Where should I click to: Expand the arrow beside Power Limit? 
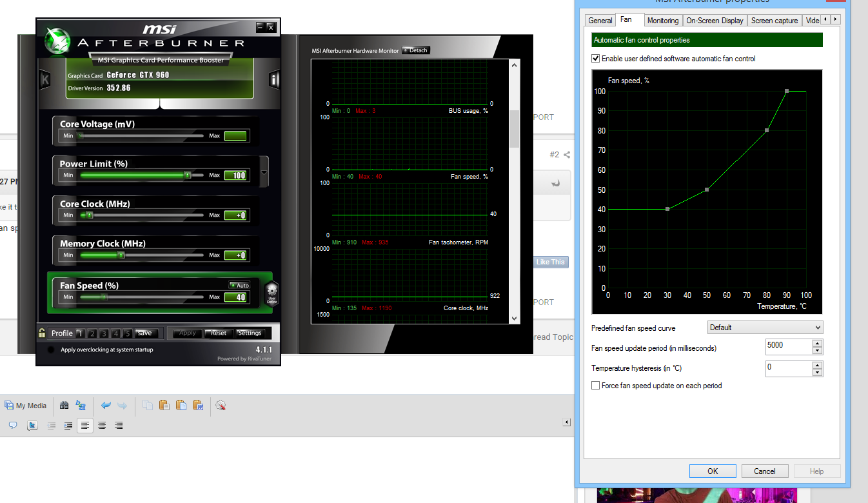tap(264, 173)
